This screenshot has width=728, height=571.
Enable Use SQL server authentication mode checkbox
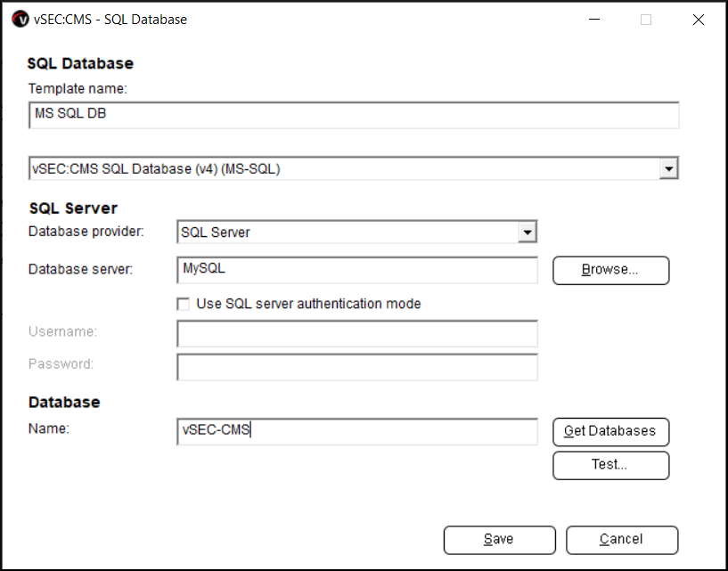point(184,304)
